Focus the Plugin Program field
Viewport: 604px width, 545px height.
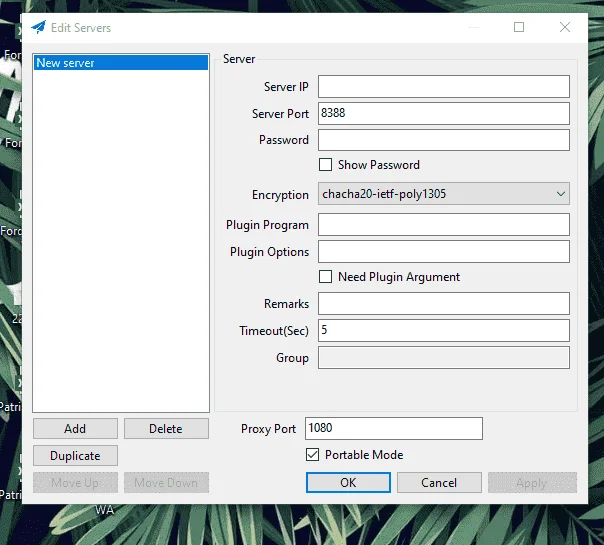[x=444, y=225]
